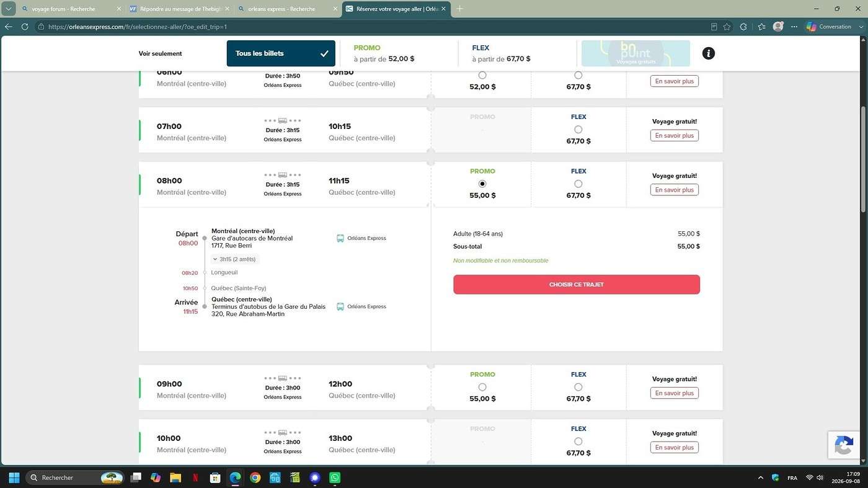Open the Copilot Conversation button
Image resolution: width=868 pixels, height=488 pixels.
829,27
